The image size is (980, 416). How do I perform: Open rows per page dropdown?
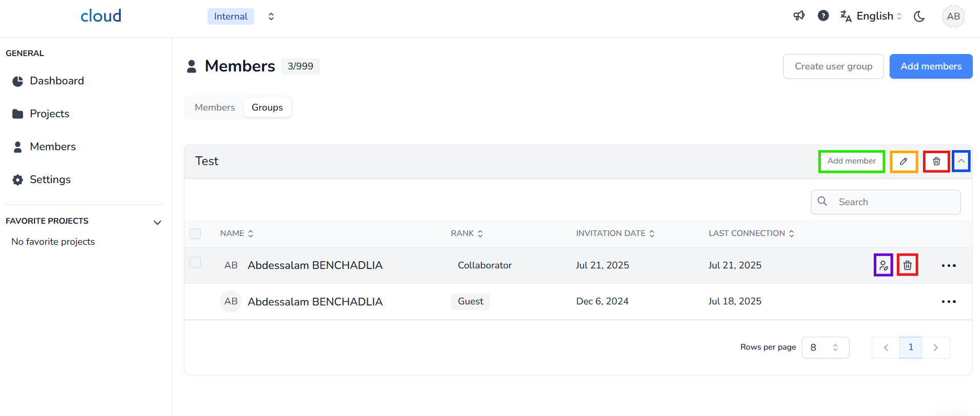[825, 348]
